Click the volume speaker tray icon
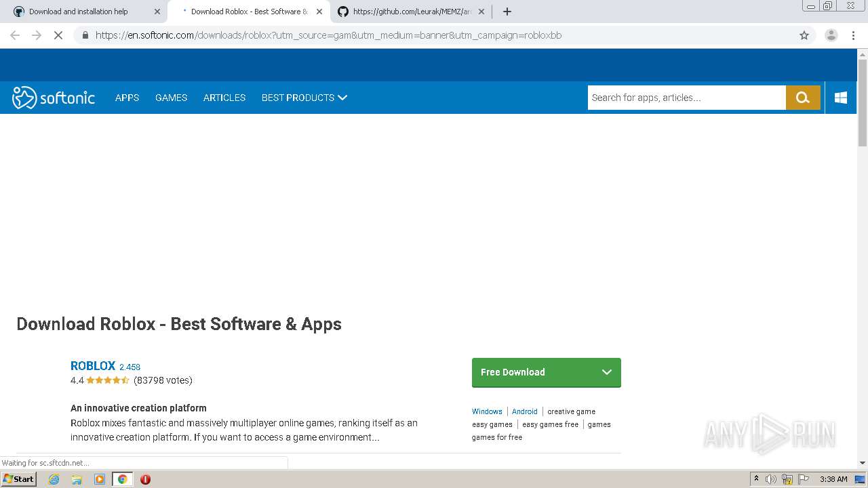Screen dimensions: 868x488 tap(771, 479)
